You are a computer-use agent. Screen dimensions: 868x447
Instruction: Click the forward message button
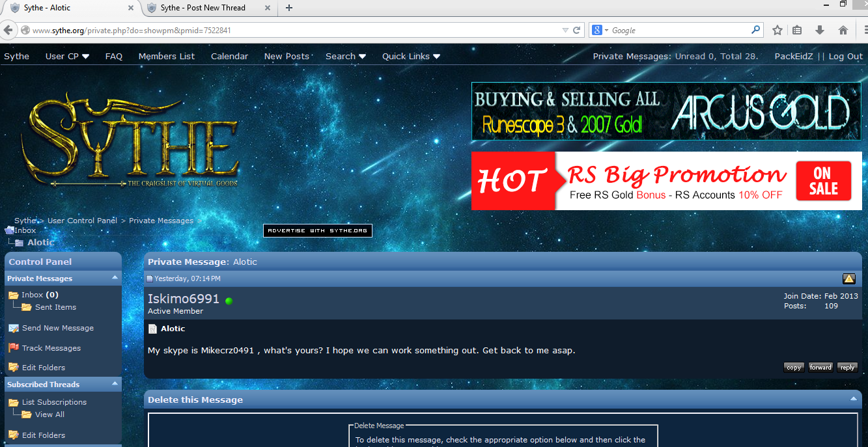point(820,368)
